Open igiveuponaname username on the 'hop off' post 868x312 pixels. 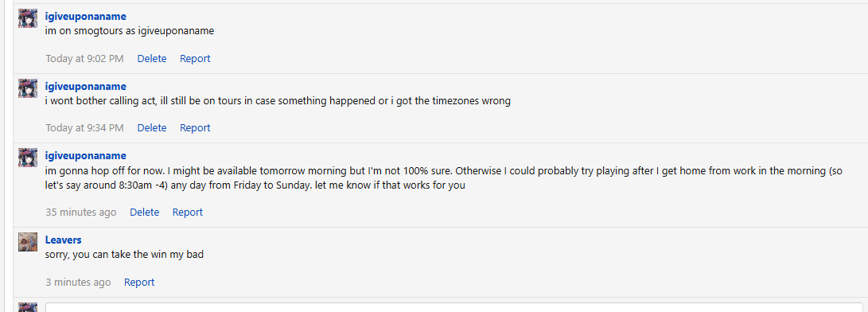tap(86, 156)
